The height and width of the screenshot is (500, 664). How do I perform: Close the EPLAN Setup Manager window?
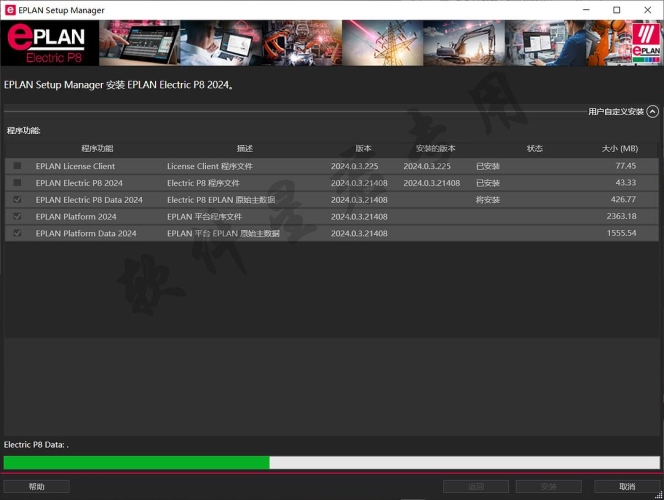point(647,10)
